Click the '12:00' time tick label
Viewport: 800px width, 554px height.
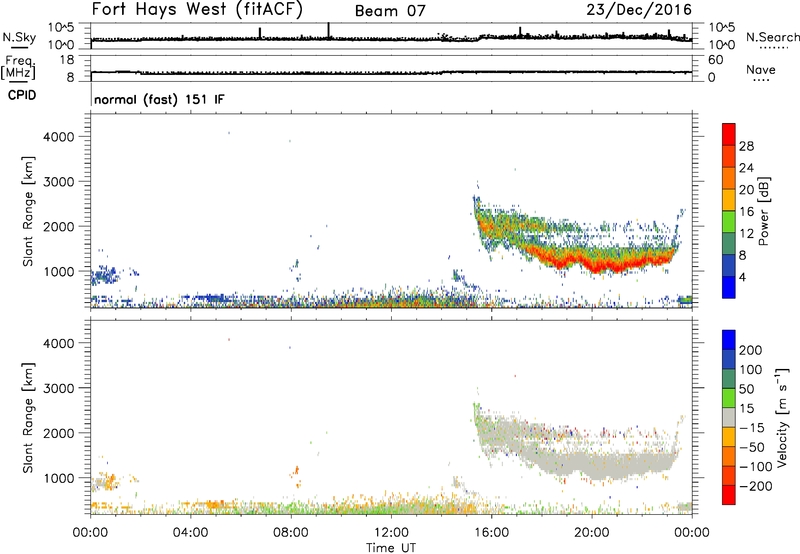[x=391, y=533]
